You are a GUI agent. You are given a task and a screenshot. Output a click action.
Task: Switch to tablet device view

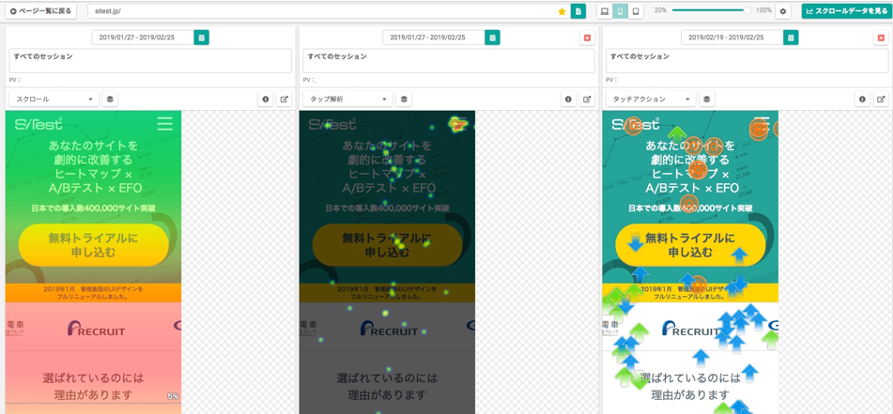(x=635, y=11)
